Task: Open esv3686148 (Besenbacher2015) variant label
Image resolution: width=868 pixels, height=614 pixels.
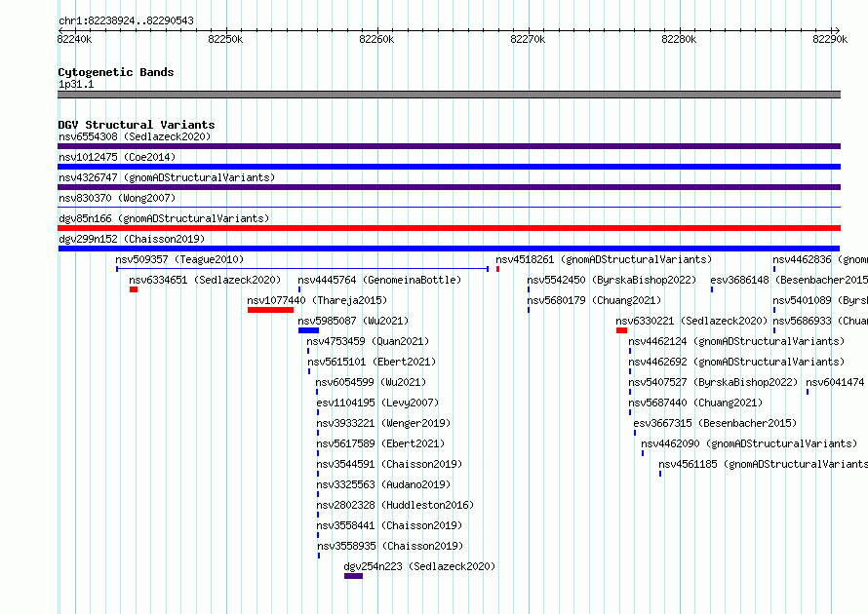Action: [789, 280]
